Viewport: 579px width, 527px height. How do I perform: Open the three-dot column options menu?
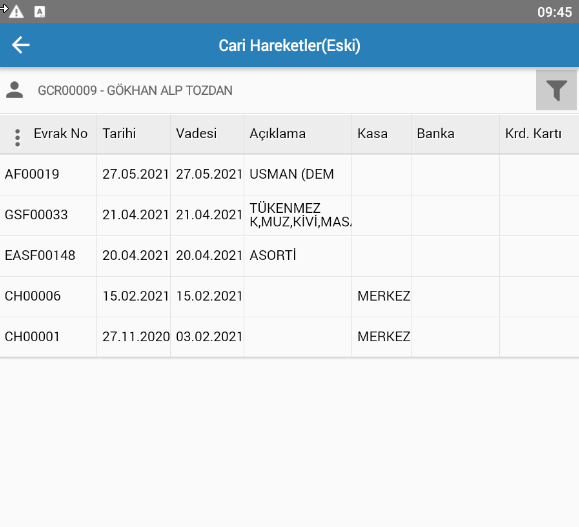click(x=17, y=138)
